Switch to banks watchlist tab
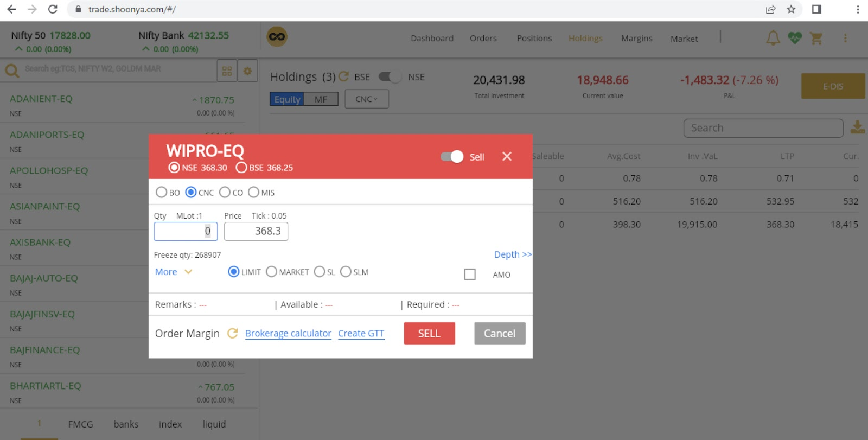 [126, 424]
